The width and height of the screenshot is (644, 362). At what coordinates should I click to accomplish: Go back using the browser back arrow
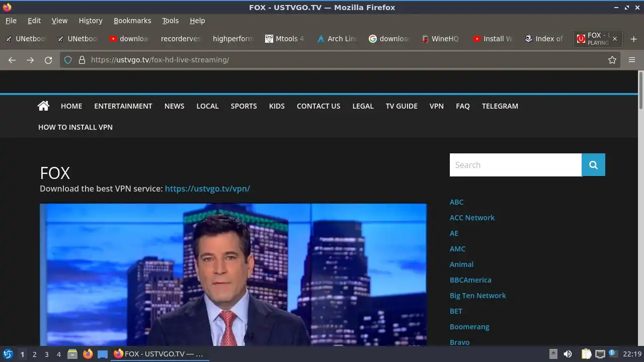[x=12, y=60]
